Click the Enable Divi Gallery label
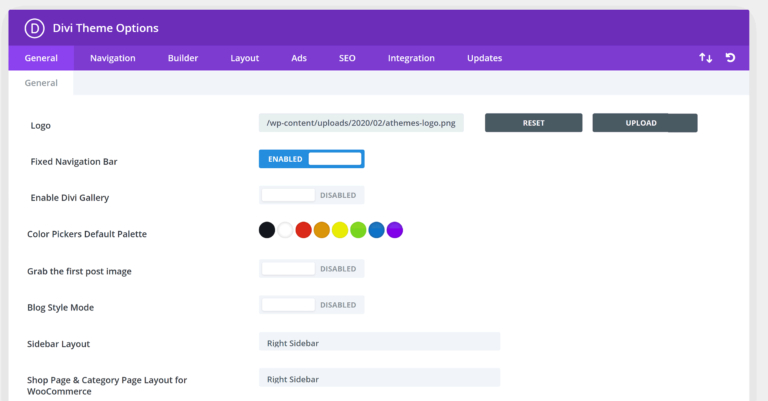 [70, 198]
